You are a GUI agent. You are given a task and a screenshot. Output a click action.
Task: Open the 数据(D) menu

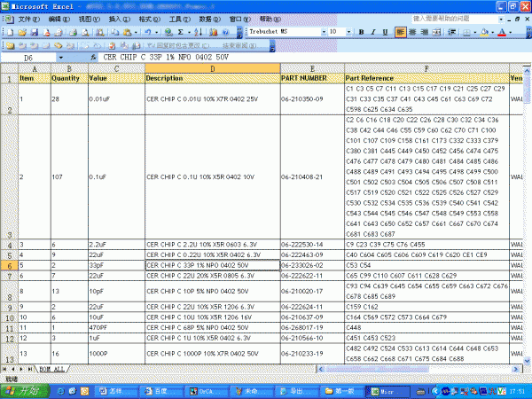point(209,19)
